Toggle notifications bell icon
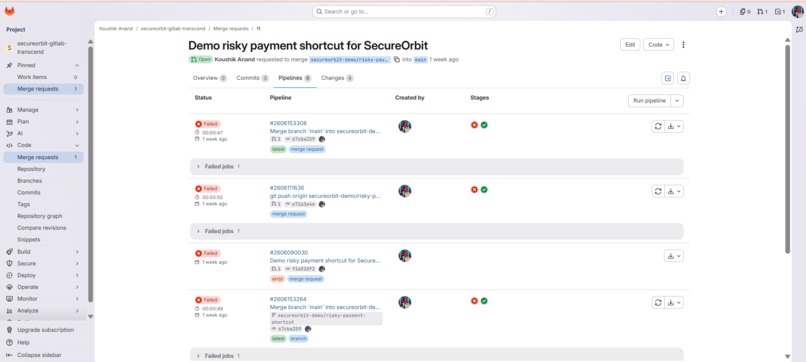Image resolution: width=806 pixels, height=362 pixels. click(683, 78)
